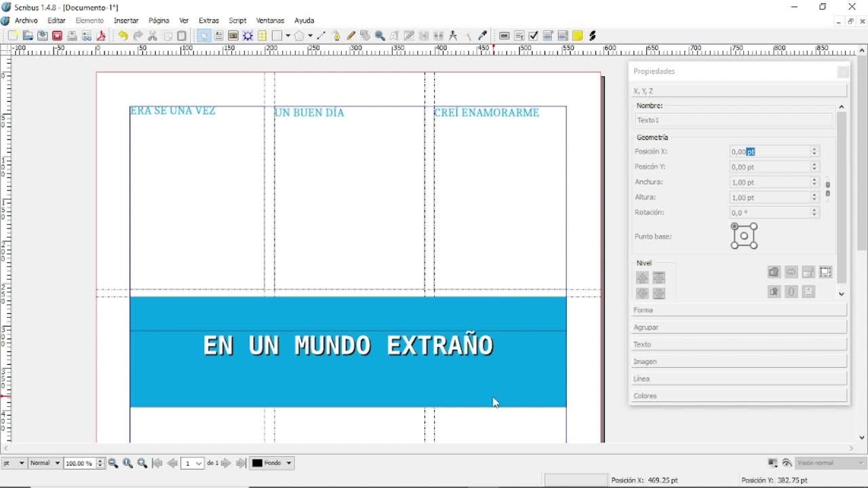The image size is (868, 488).
Task: Expand the Imagen section in Propiedades
Action: point(738,362)
